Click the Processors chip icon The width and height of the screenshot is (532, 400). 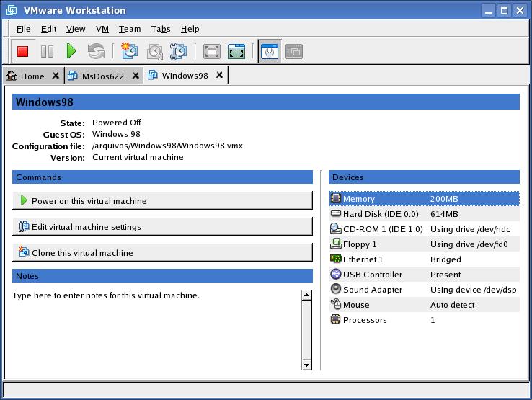(x=335, y=319)
